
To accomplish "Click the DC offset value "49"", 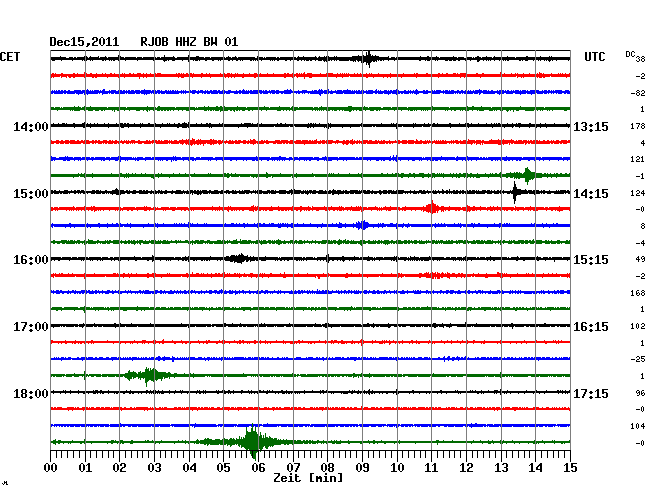I will click(640, 259).
